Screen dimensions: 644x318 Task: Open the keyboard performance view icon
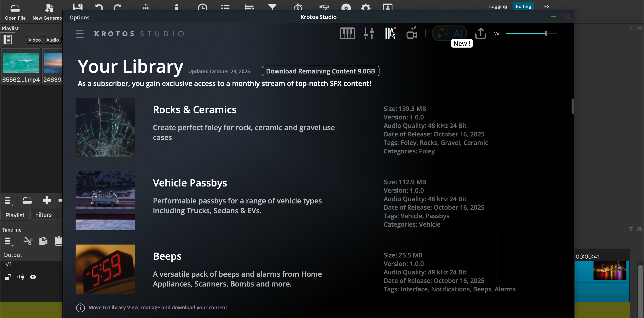point(347,33)
